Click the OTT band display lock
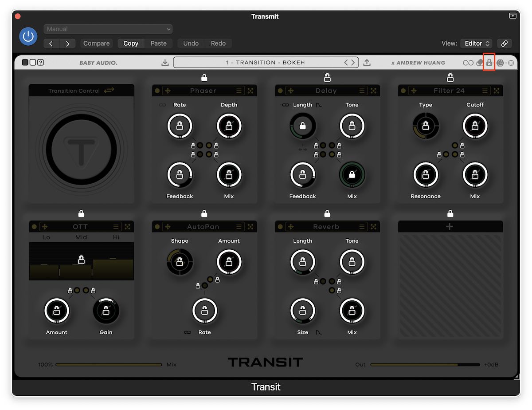The image size is (532, 410). (x=81, y=260)
